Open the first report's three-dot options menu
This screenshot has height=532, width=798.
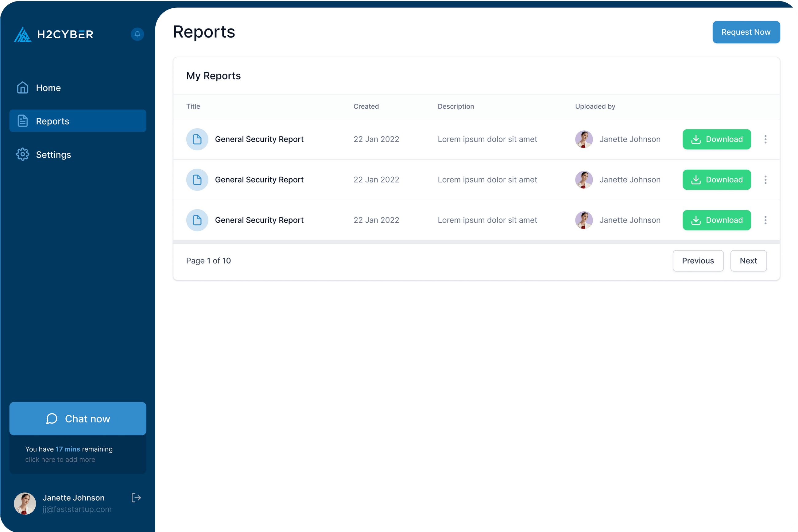coord(765,139)
